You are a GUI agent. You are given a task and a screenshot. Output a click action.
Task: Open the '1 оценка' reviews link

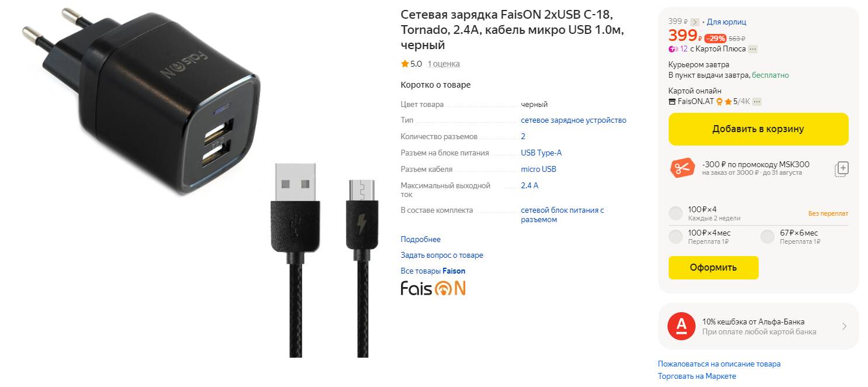(x=444, y=64)
